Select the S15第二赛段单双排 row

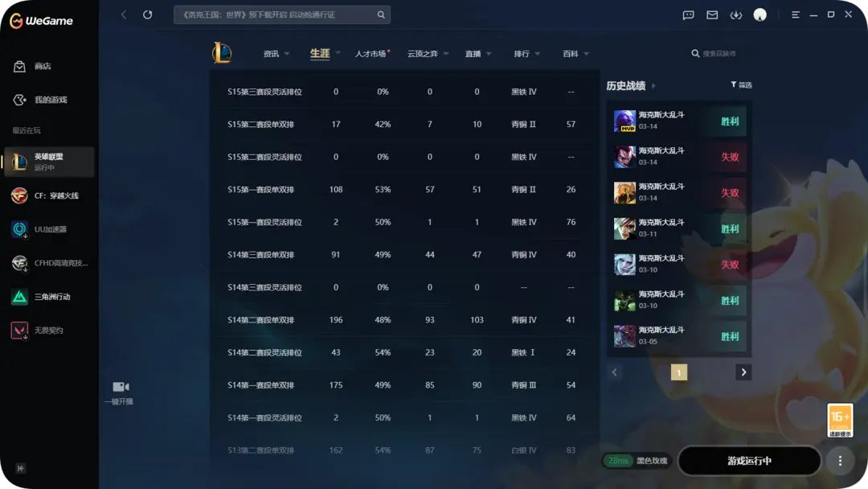[404, 125]
